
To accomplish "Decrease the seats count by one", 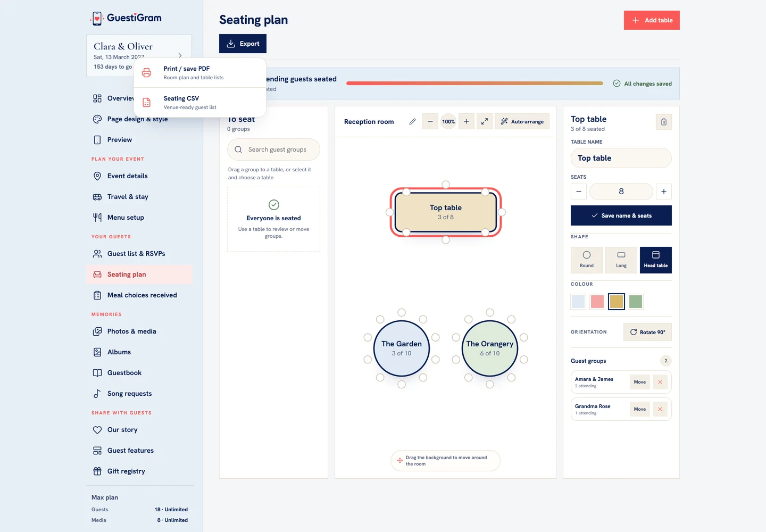I will [x=579, y=192].
